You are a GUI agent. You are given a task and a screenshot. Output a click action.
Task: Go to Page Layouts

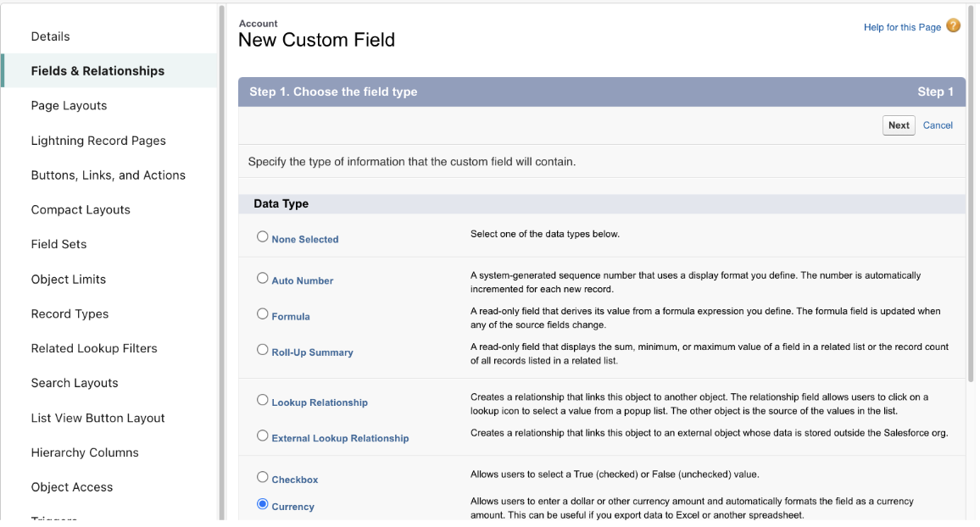[x=69, y=106]
